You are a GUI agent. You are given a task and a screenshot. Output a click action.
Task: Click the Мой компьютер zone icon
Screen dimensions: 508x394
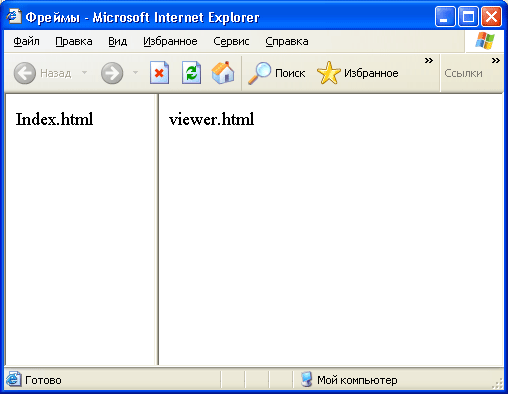point(306,379)
